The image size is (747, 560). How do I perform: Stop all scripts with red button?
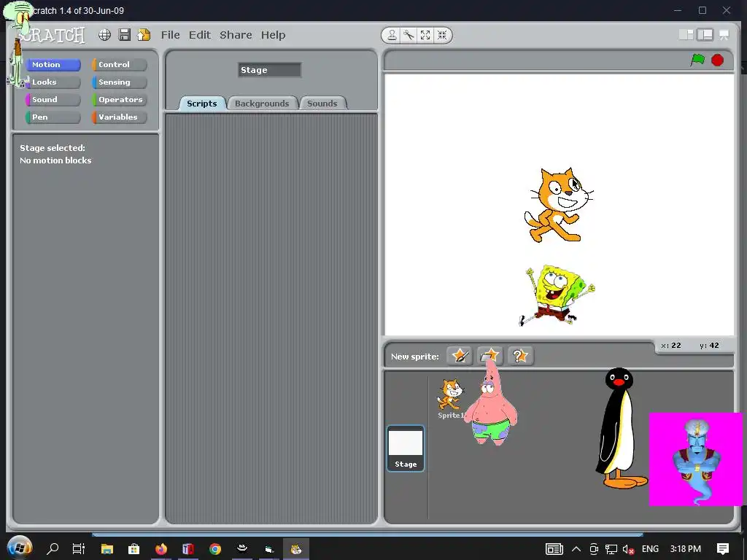(718, 60)
